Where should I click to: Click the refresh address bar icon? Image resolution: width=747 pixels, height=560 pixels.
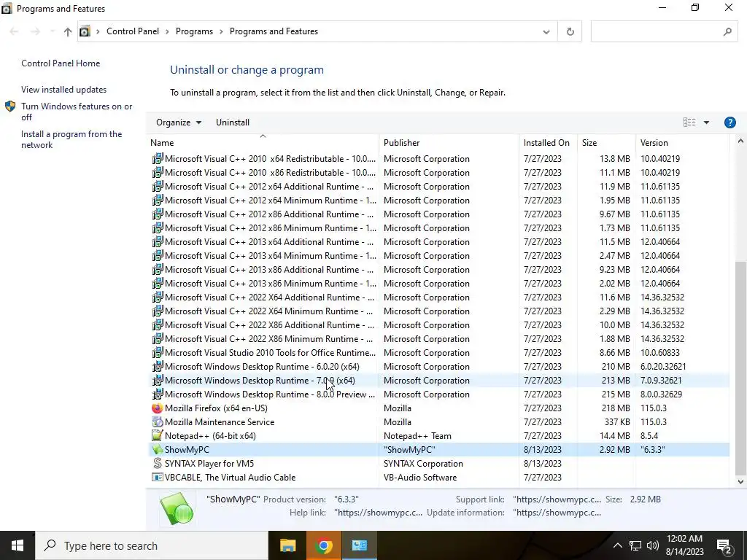[x=570, y=31]
